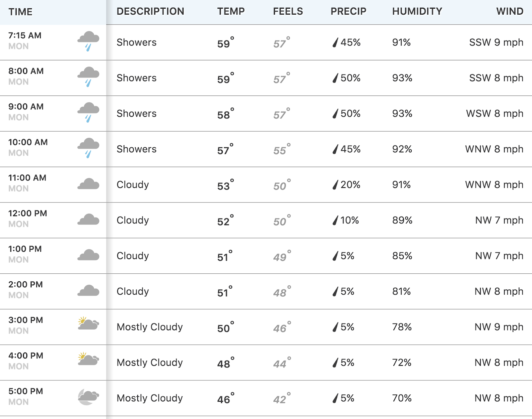Click the raindrop icon beside 20% precip
532x419 pixels.
click(335, 185)
